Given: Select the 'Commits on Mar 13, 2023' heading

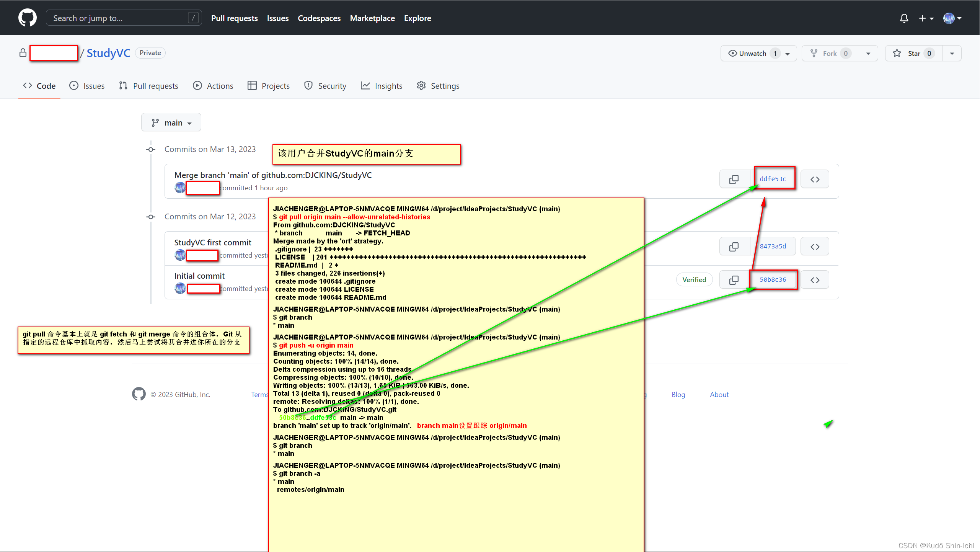Looking at the screenshot, I should click(210, 149).
